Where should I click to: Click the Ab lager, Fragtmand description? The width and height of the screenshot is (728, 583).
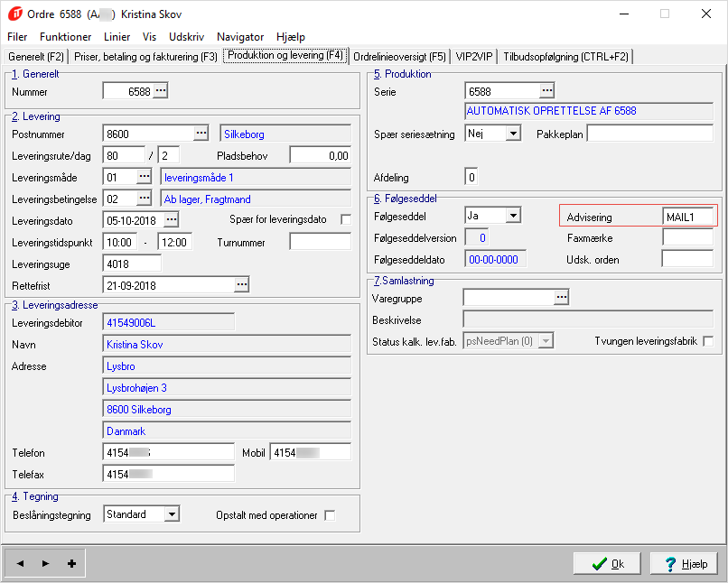(x=256, y=199)
